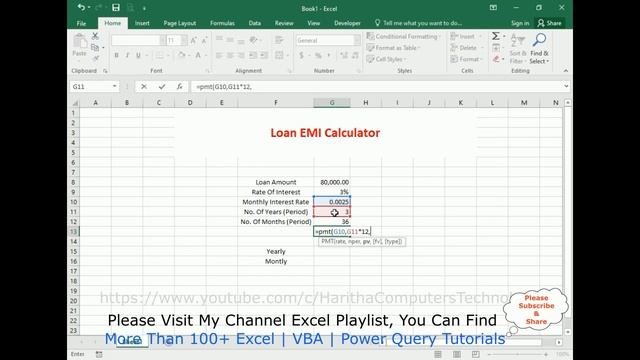Expand the formula bar

tap(566, 87)
